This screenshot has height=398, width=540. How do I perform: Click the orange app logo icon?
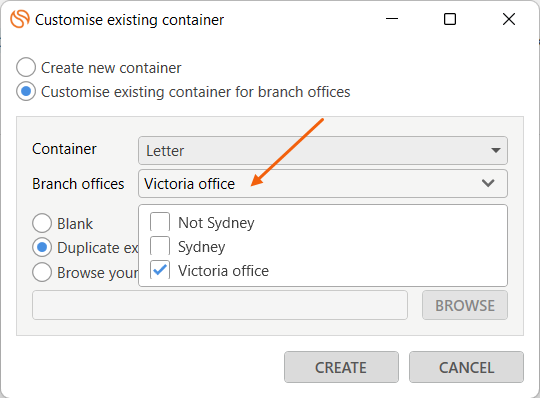(20, 19)
